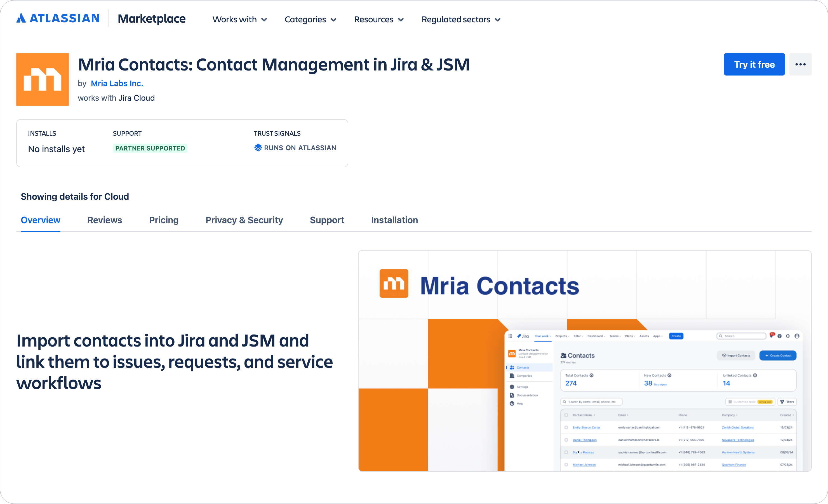828x504 pixels.
Task: Open the Categories dropdown menu
Action: (x=310, y=19)
